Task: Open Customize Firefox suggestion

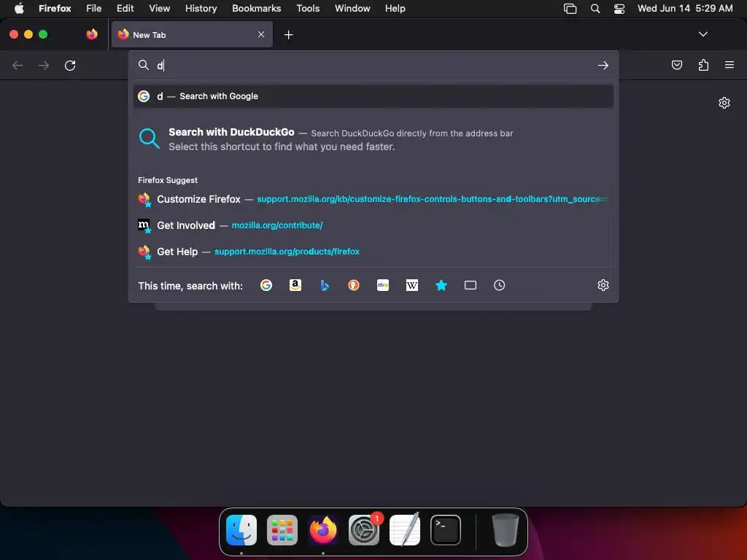Action: point(373,199)
